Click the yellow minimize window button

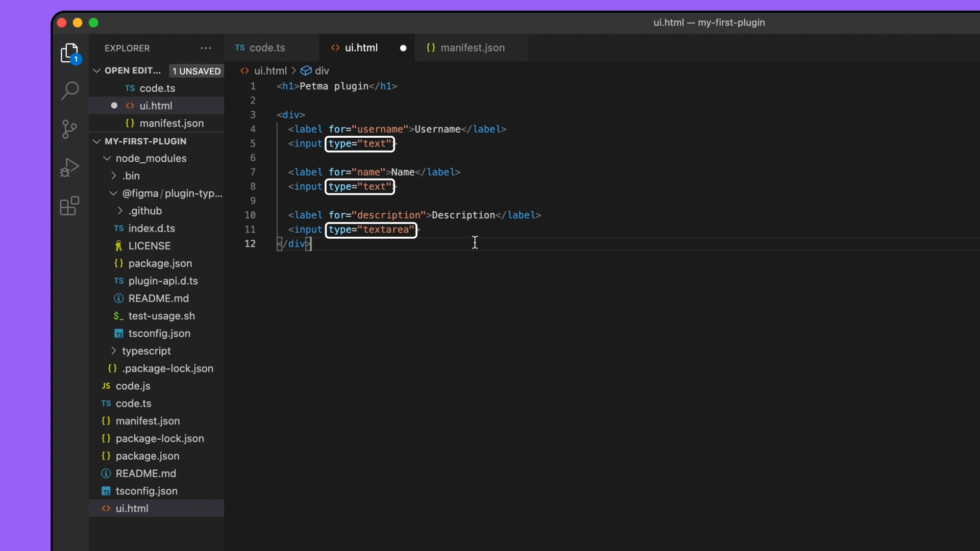[x=78, y=23]
